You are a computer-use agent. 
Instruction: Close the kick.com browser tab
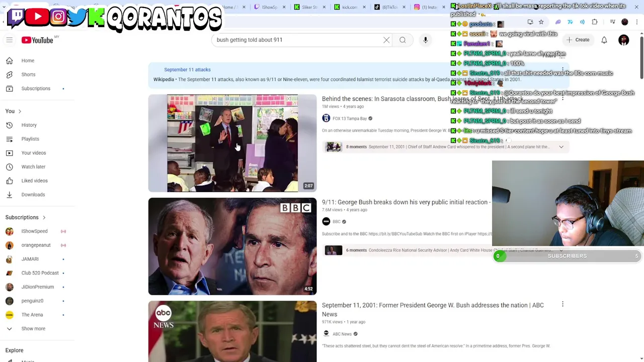click(363, 7)
